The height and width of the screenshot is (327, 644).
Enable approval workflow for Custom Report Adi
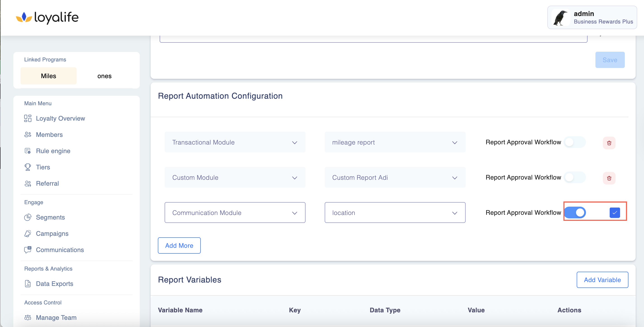[574, 178]
